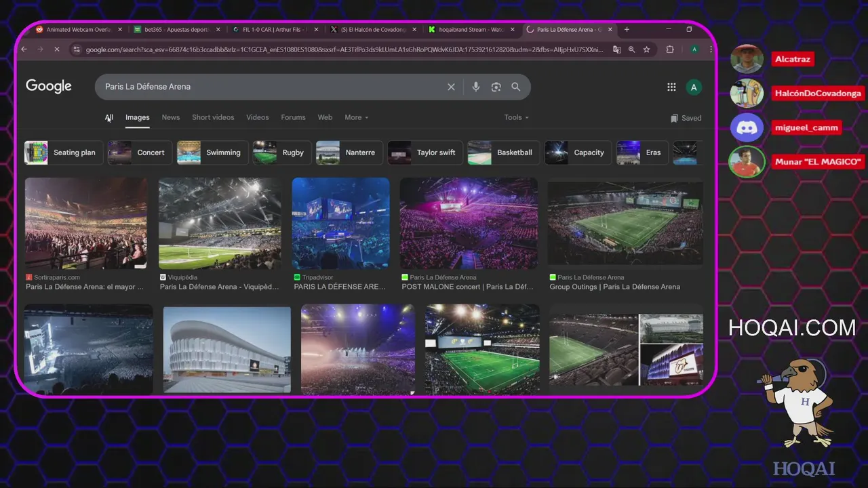Open the Google apps grid
The height and width of the screenshot is (488, 868).
[671, 87]
